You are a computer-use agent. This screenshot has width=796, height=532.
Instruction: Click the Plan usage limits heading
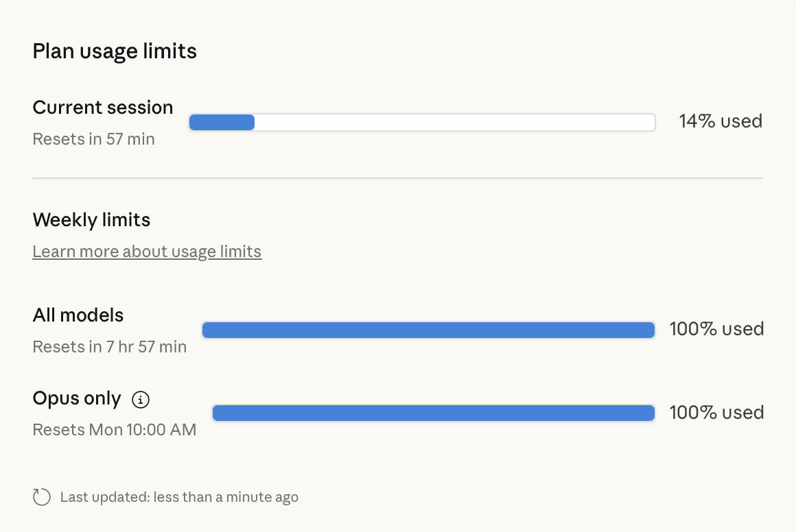(115, 51)
